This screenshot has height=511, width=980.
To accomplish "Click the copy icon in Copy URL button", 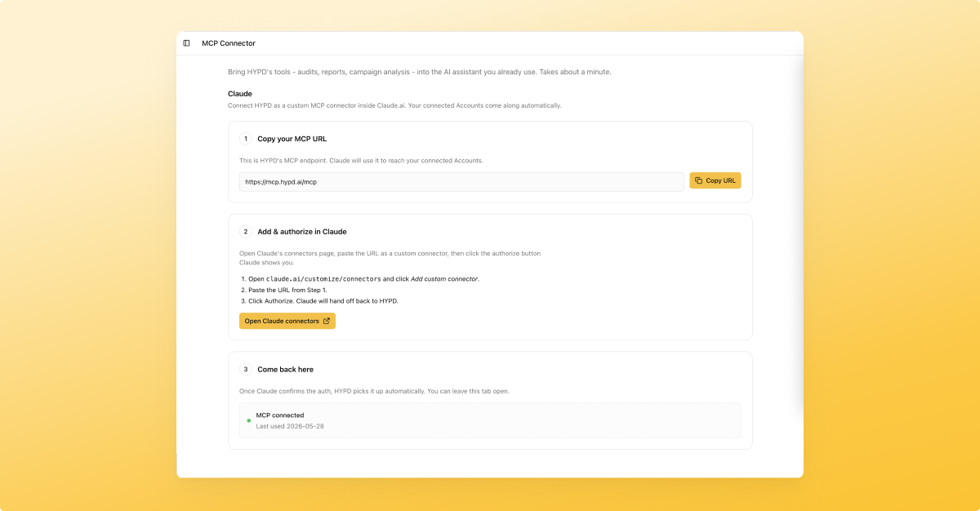I will 698,180.
